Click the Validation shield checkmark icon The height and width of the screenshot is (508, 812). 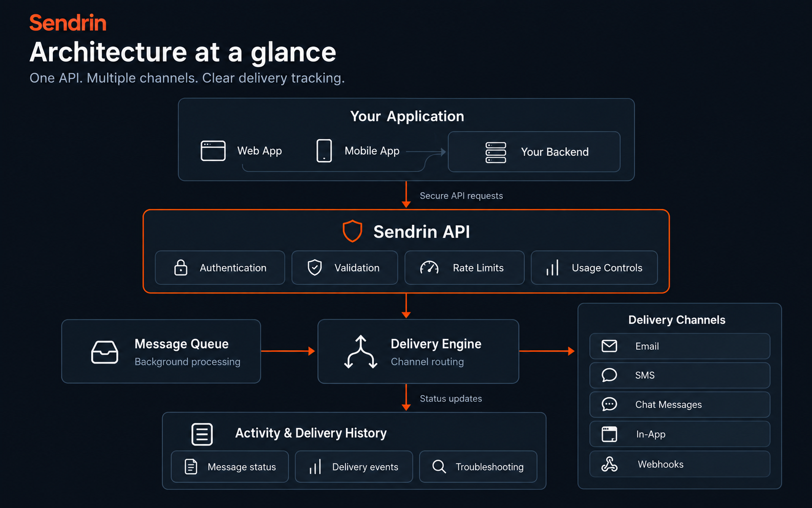point(314,267)
